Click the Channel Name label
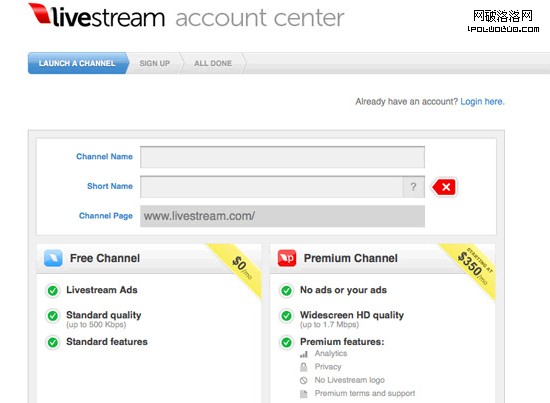This screenshot has width=550, height=403. pos(105,157)
